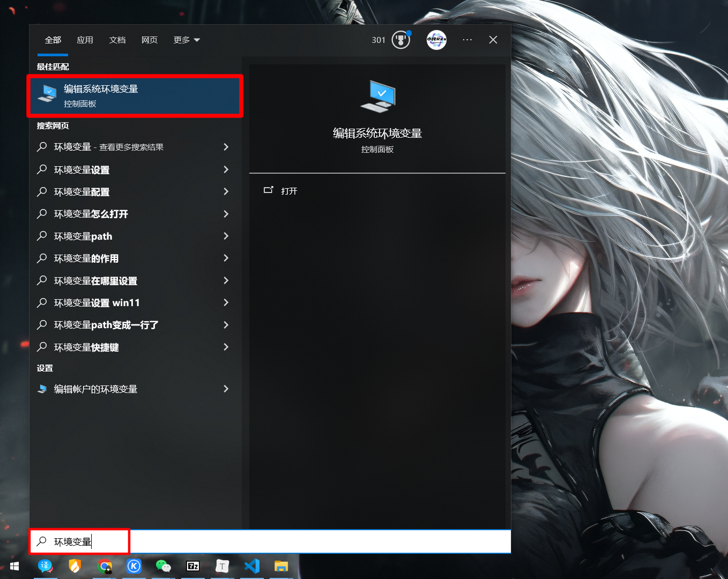This screenshot has width=728, height=579.
Task: Expand the 更多 dropdown filter
Action: [x=187, y=40]
